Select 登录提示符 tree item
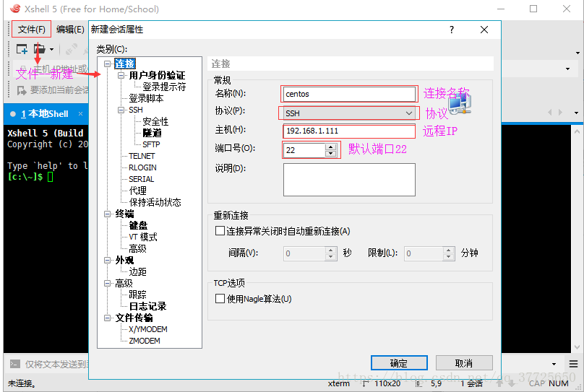Image resolution: width=584 pixels, height=392 pixels. (x=164, y=87)
